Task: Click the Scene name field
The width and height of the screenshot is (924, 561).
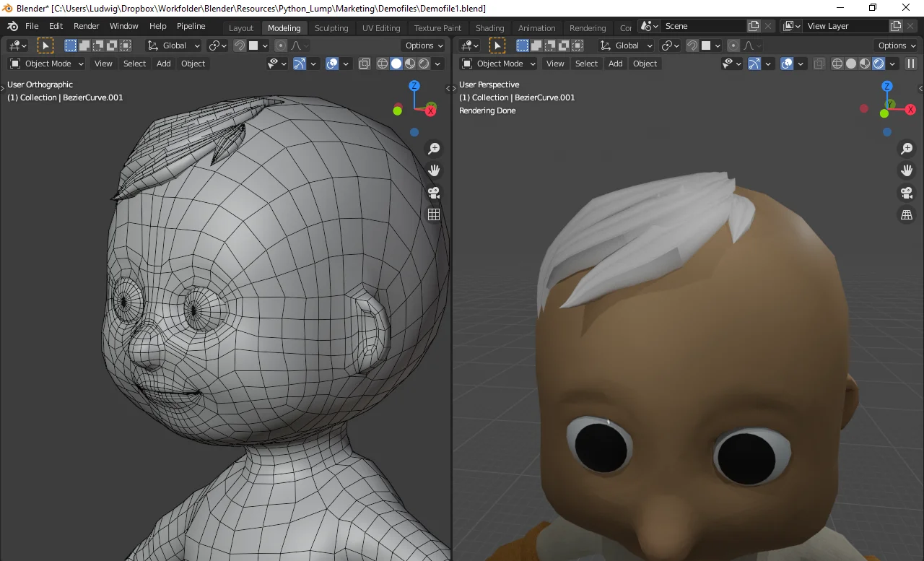Action: pos(704,26)
